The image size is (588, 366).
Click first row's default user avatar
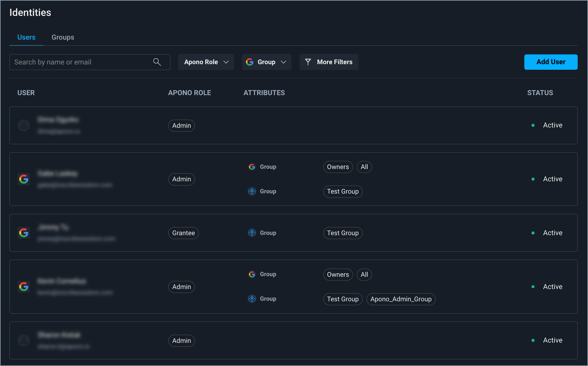[24, 126]
